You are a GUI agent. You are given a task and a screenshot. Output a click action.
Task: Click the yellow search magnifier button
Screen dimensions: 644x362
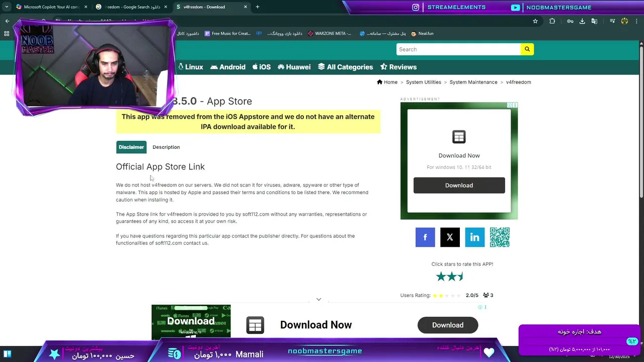527,49
